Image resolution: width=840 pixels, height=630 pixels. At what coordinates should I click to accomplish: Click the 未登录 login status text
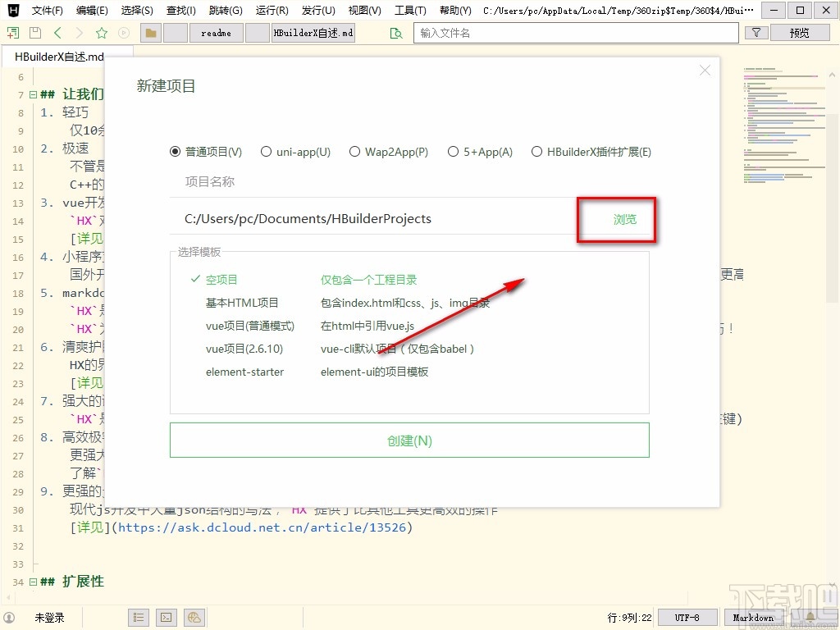click(50, 618)
